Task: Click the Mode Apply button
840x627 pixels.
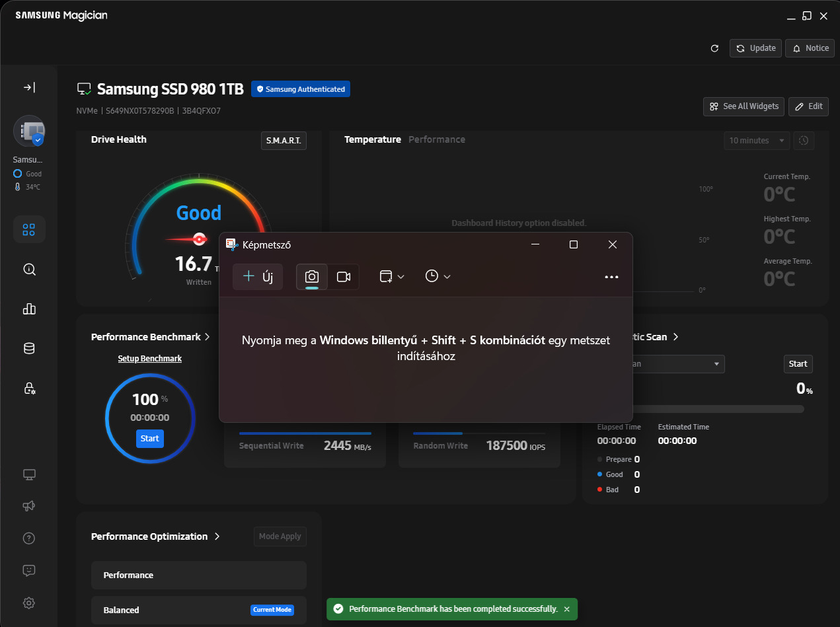Action: tap(280, 536)
